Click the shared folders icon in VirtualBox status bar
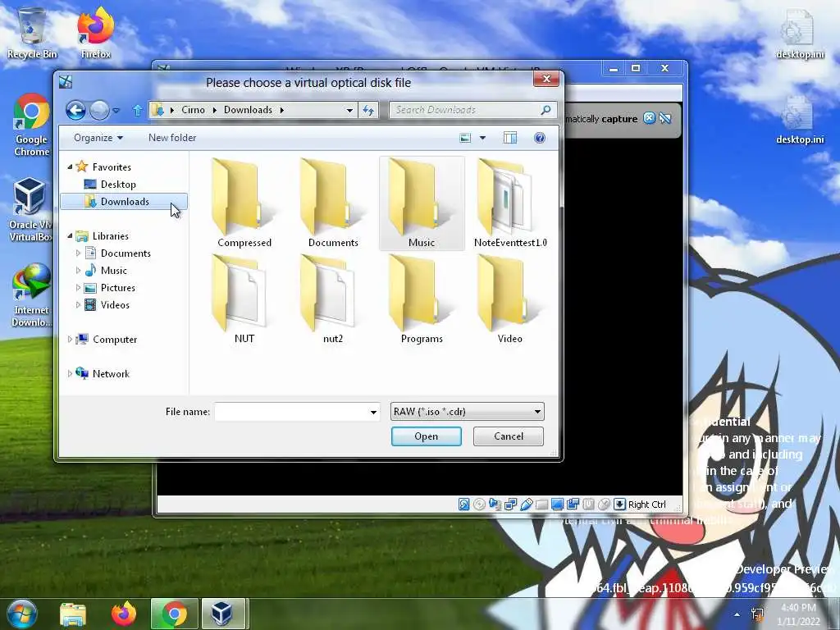The height and width of the screenshot is (630, 840). 541,504
